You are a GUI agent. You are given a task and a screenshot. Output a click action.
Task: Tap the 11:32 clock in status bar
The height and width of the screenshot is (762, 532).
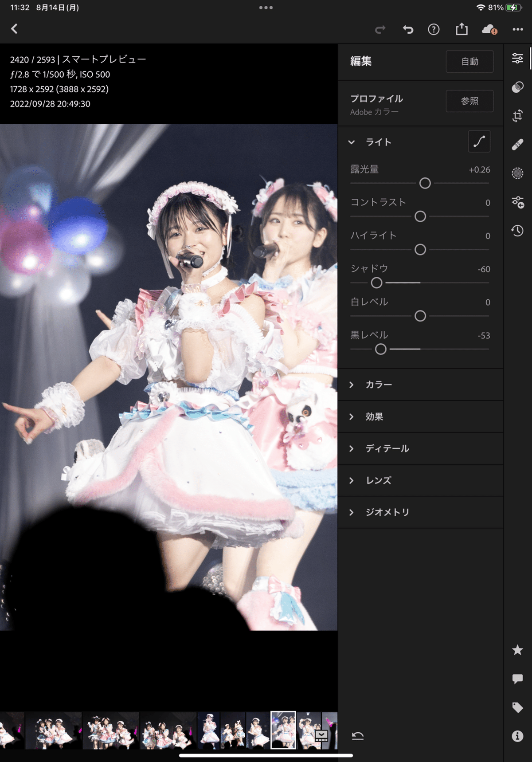20,8
